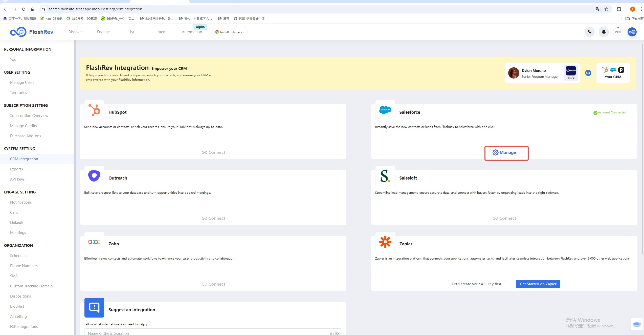Open the Intent menu

pyautogui.click(x=162, y=32)
